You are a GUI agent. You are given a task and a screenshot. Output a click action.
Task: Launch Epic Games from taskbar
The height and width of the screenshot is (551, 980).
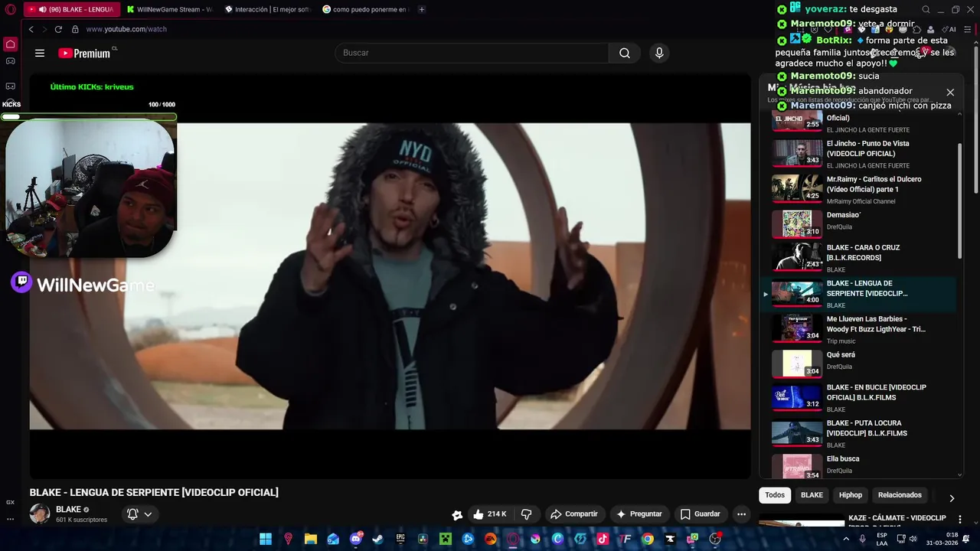pyautogui.click(x=400, y=539)
